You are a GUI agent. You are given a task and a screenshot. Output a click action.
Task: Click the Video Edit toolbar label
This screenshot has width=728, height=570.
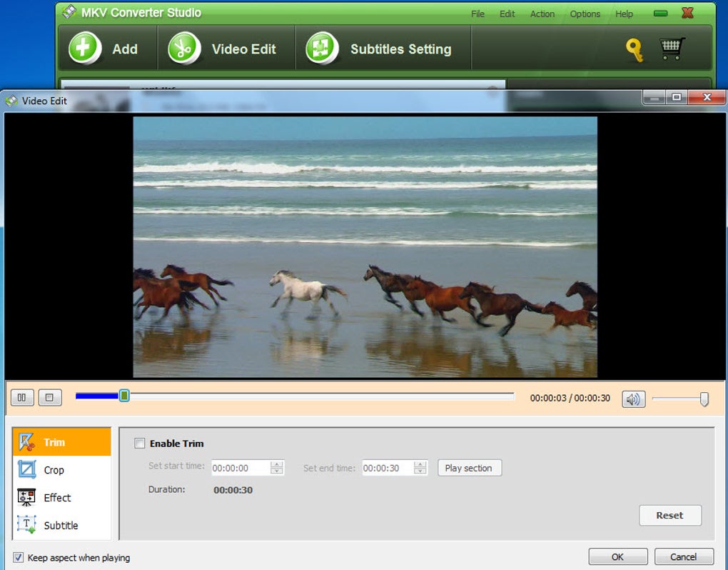click(244, 49)
